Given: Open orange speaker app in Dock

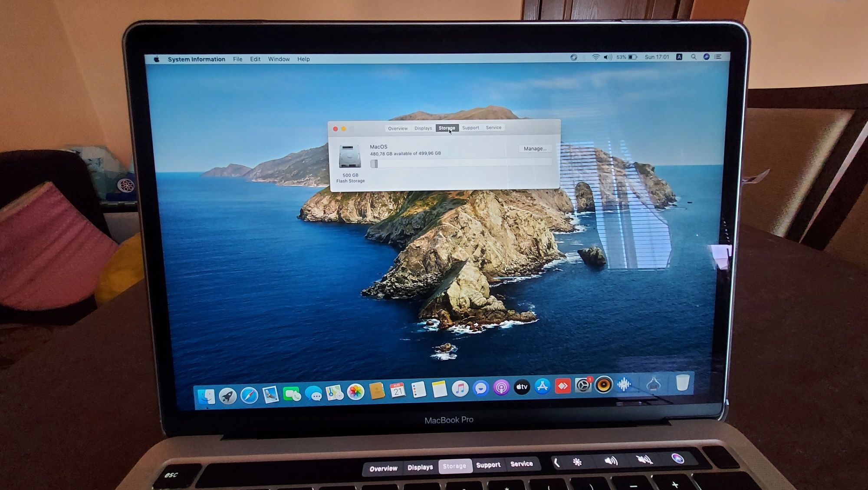Looking at the screenshot, I should [x=603, y=384].
